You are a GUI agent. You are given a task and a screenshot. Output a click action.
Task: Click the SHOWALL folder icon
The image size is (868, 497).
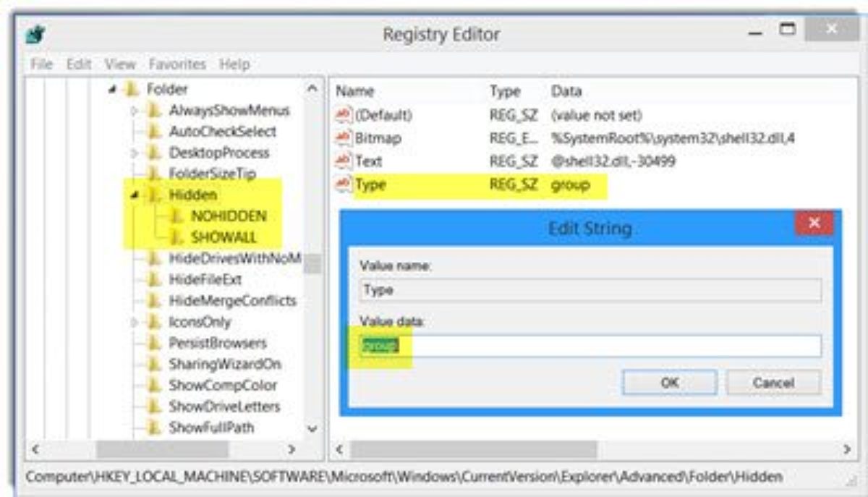point(176,237)
